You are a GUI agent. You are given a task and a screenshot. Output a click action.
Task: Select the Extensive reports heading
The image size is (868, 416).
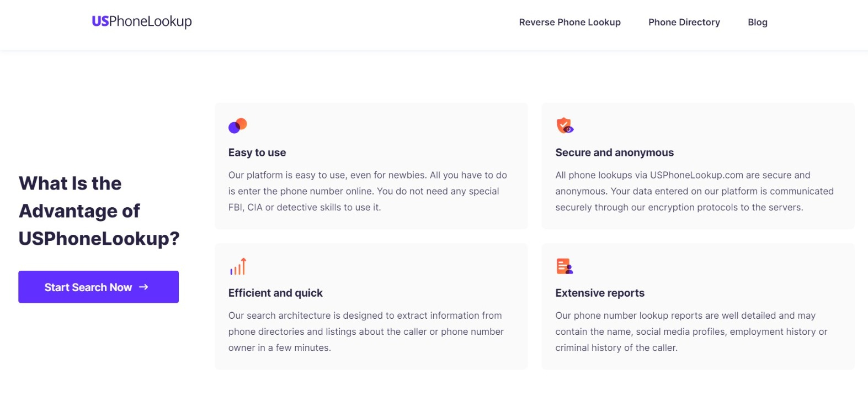(600, 293)
